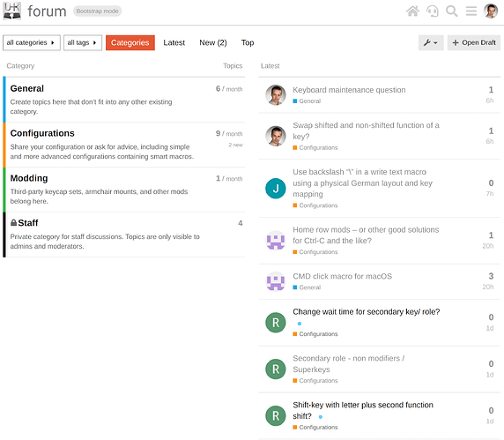Click the forum title text
The width and height of the screenshot is (504, 440).
47,11
